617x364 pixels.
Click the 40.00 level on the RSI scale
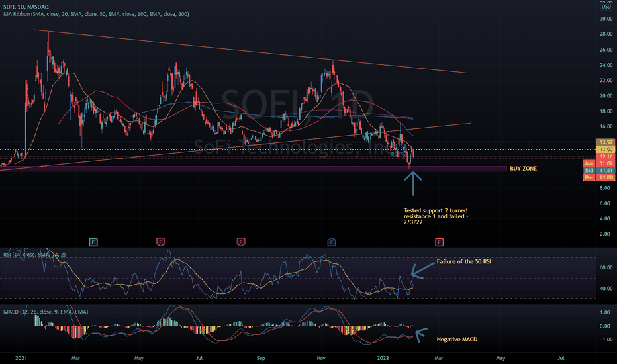point(606,289)
